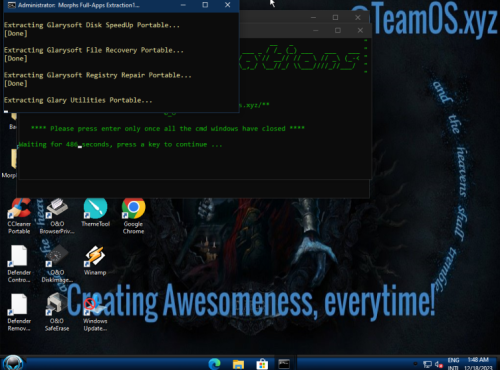Viewport: 500px width, 370px height.
Task: Open the Start menu alien orb
Action: tap(13, 363)
